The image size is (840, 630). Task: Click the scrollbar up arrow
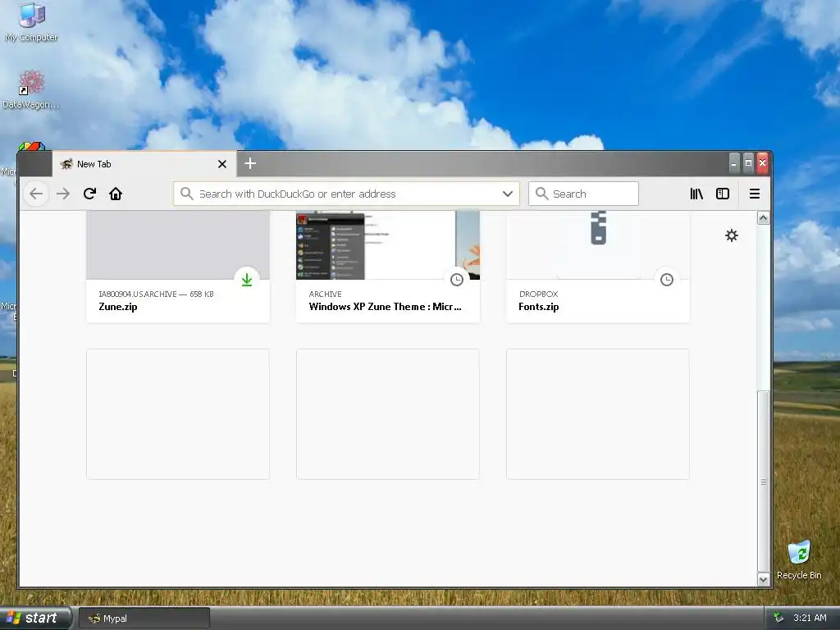click(764, 217)
